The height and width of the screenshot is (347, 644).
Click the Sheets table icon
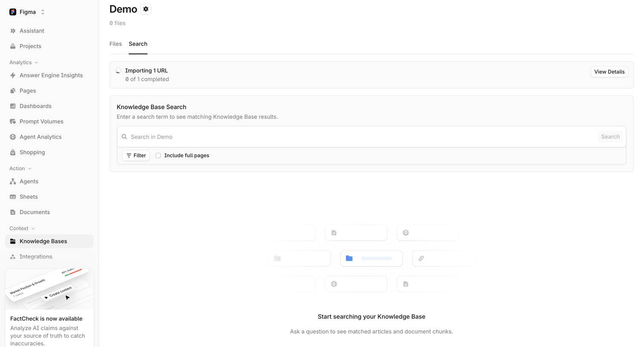pos(13,197)
